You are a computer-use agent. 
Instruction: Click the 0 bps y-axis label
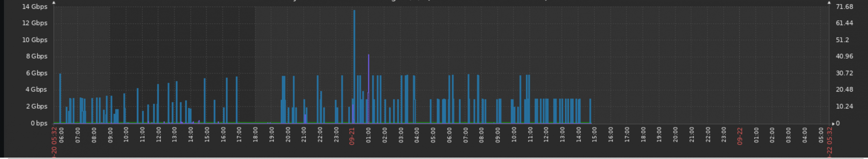(39, 123)
